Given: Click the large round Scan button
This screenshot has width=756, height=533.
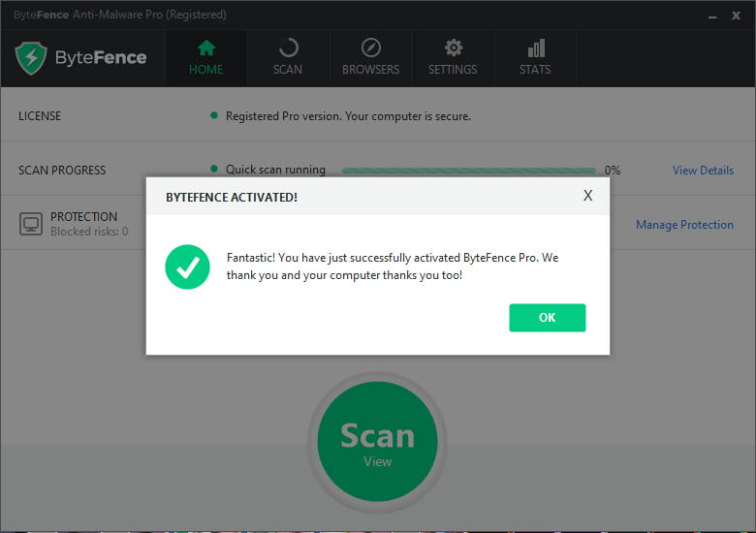Looking at the screenshot, I should coord(378,442).
